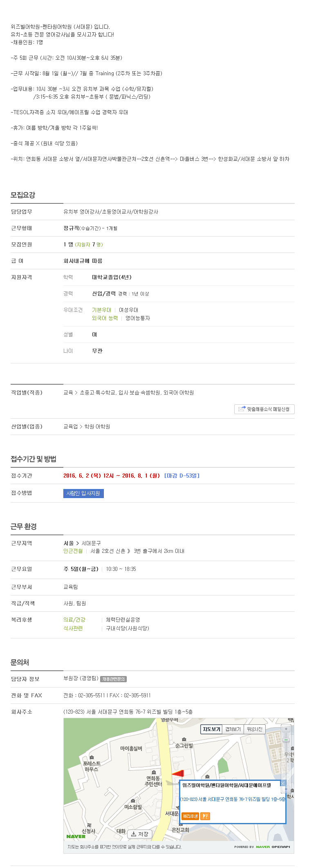Click the 인근전철 nearby subway label
The image size is (318, 868).
(73, 551)
